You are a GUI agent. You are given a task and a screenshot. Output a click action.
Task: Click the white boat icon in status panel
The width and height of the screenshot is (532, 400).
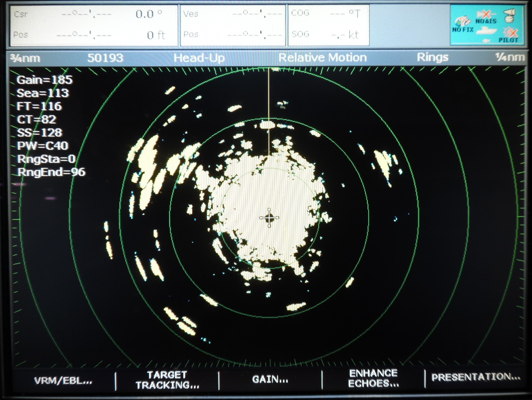(486, 30)
